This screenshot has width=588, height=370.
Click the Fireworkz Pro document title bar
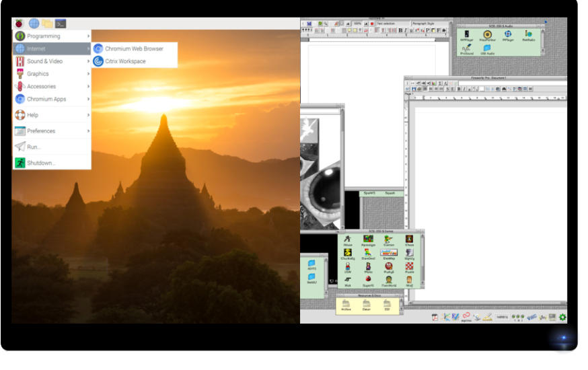pos(488,78)
